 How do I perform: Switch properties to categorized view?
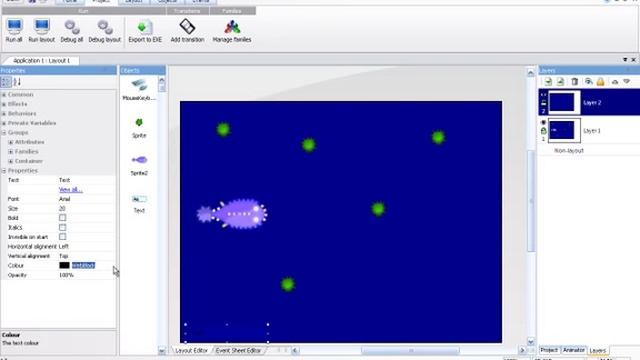tap(6, 82)
